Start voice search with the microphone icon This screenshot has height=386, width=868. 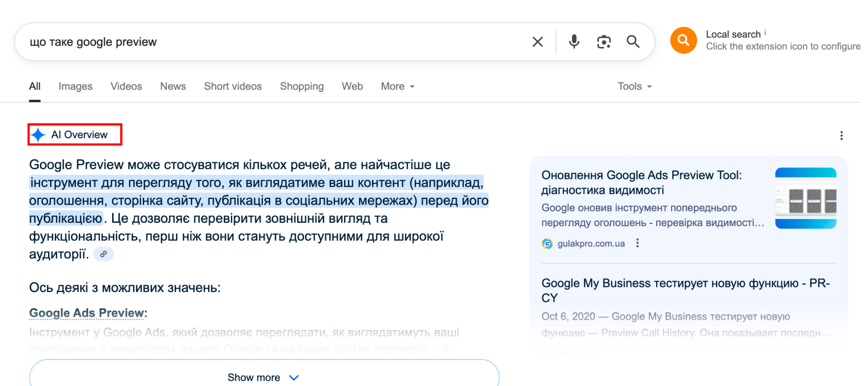[574, 42]
